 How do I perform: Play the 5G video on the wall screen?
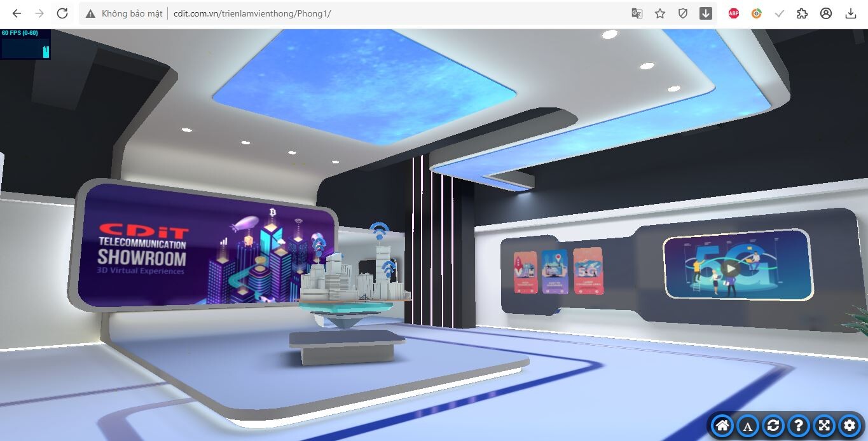[x=729, y=269]
